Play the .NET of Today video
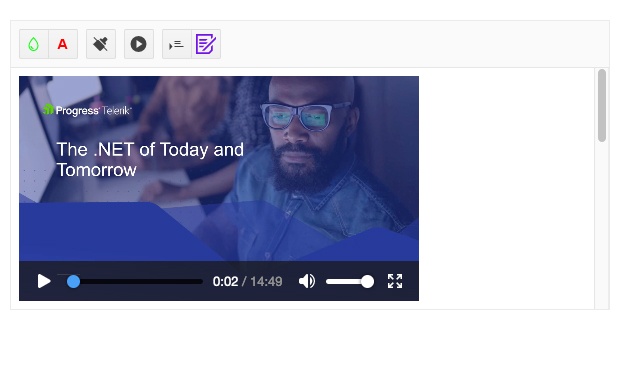 (x=44, y=281)
